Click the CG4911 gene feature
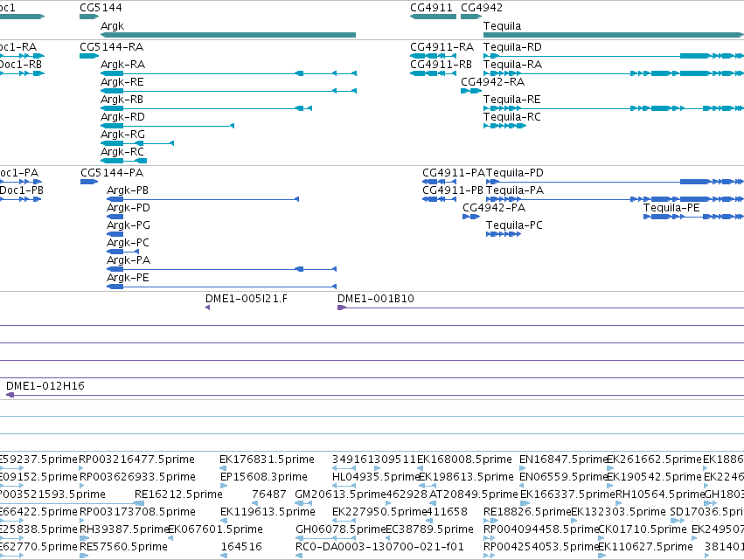744x560 pixels. (434, 17)
